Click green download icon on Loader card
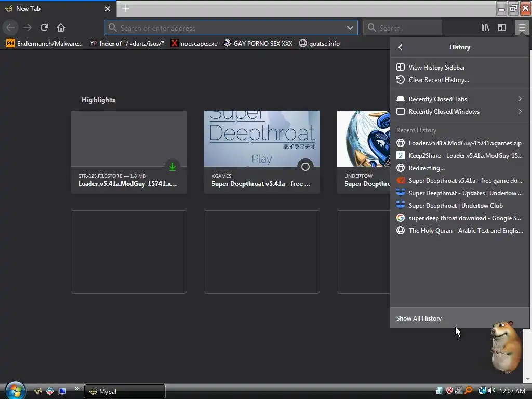Image resolution: width=532 pixels, height=399 pixels. click(x=172, y=167)
